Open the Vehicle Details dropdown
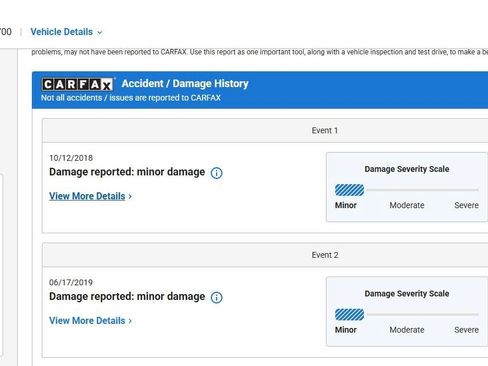This screenshot has height=366, width=488. click(x=66, y=32)
